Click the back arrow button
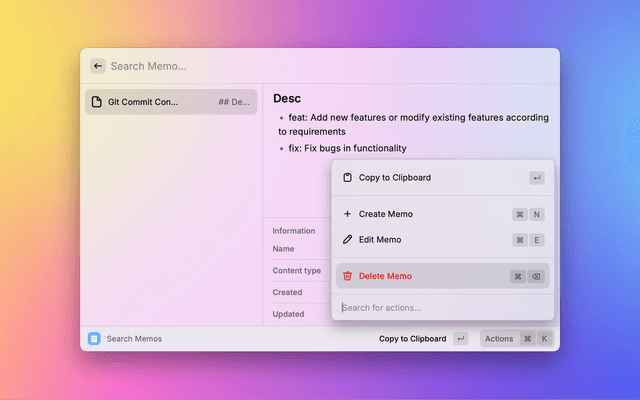Viewport: 640px width, 400px height. tap(98, 66)
